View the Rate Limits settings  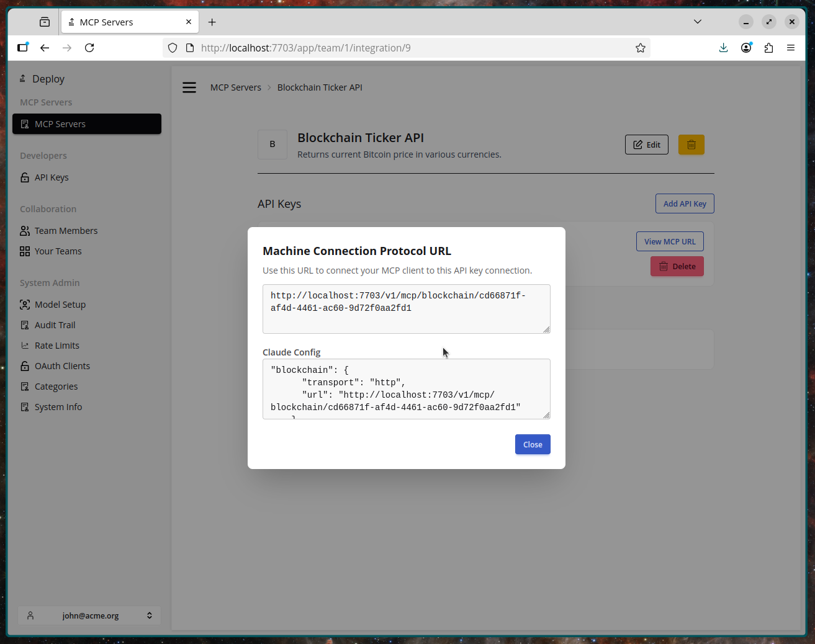[x=57, y=345]
